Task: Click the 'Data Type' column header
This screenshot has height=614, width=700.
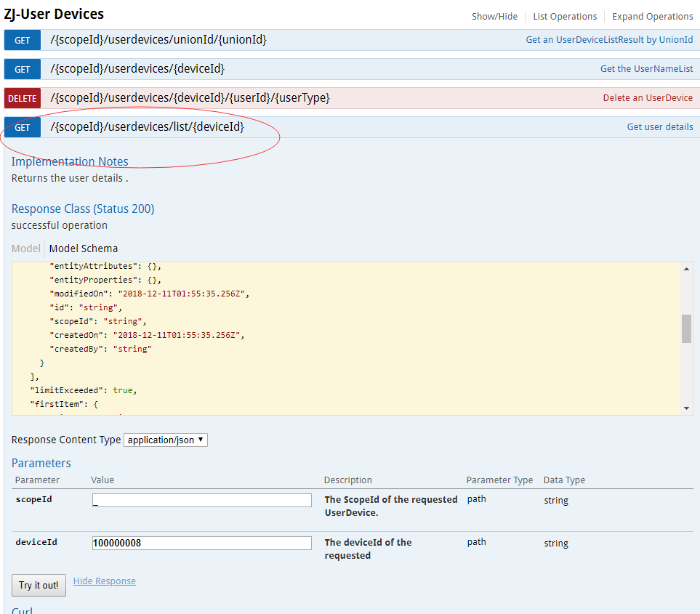Action: pos(564,480)
